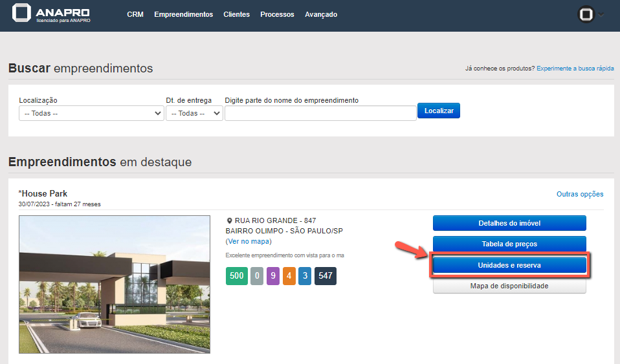Image resolution: width=620 pixels, height=364 pixels.
Task: Open the Empreendimentos menu
Action: point(183,14)
